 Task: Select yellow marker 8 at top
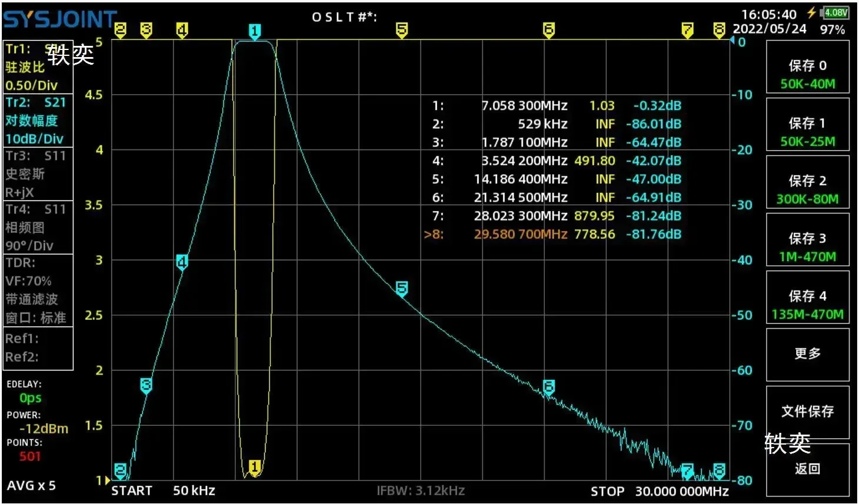pyautogui.click(x=719, y=31)
